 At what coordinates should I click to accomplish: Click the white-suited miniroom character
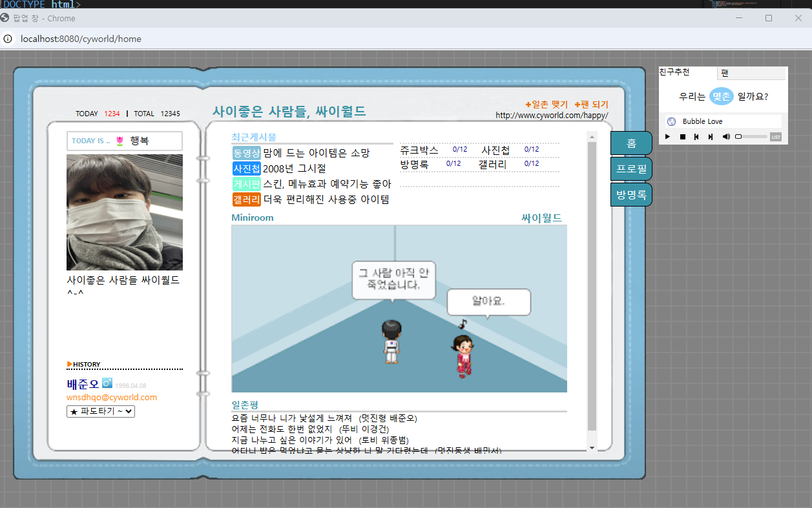click(391, 342)
